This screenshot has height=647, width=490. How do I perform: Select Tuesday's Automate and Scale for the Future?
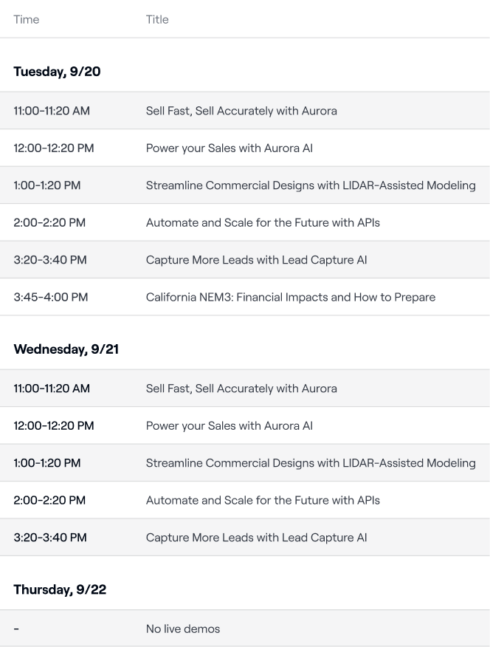[263, 222]
